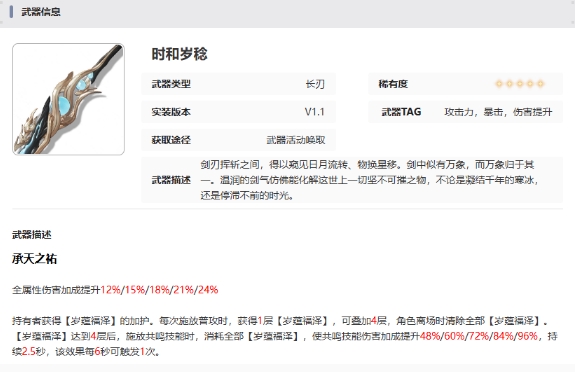Click the five-star rarity icons

pyautogui.click(x=520, y=84)
